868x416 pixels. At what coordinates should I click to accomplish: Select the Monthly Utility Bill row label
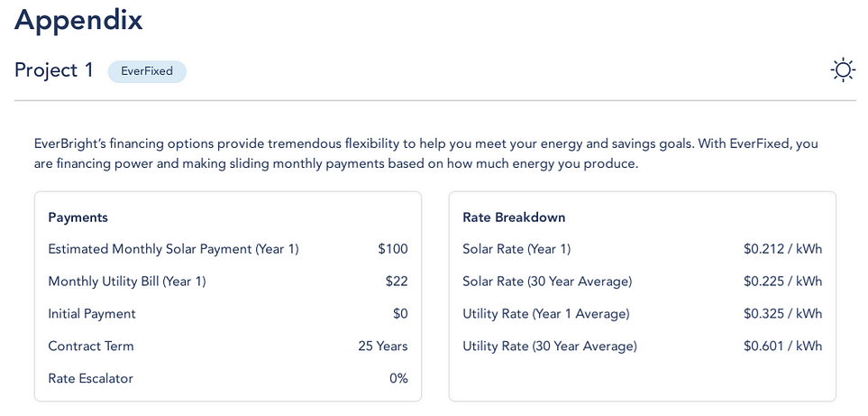127,282
